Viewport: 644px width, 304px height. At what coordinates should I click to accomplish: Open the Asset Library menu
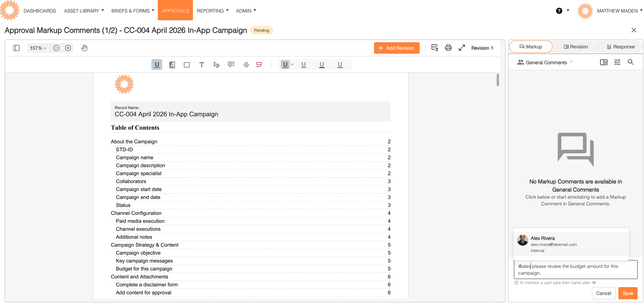(84, 11)
